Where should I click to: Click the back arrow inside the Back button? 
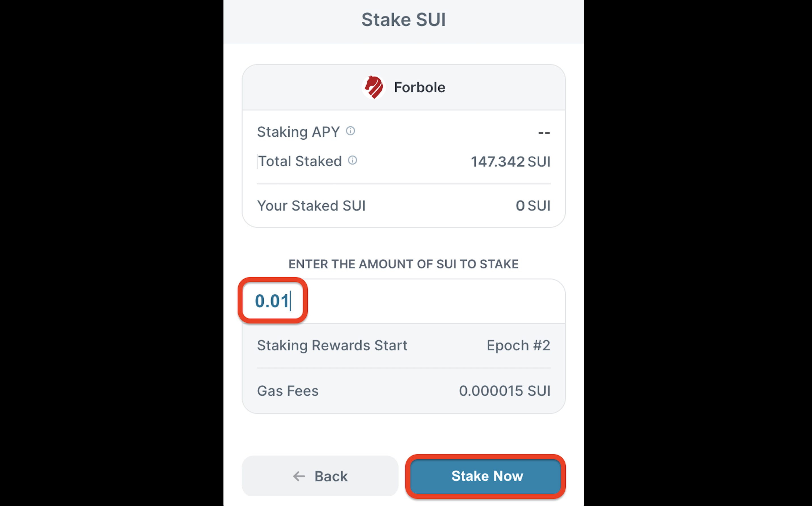[299, 476]
